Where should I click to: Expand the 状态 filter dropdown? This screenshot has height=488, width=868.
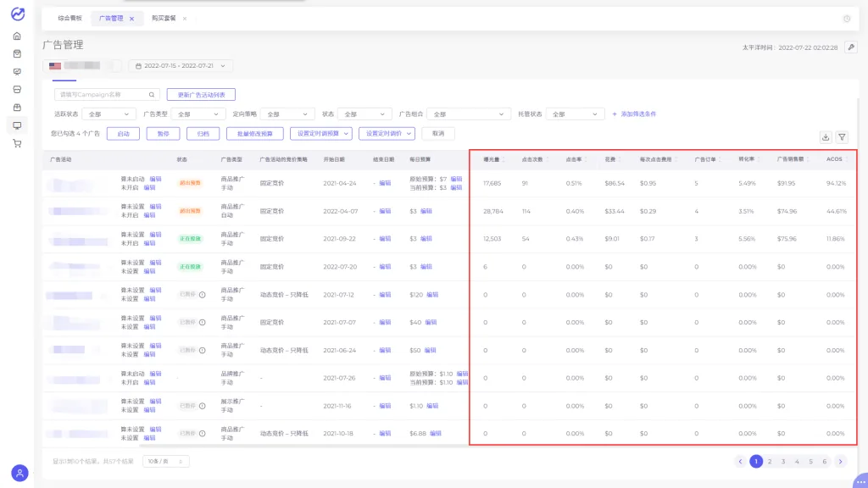point(364,114)
